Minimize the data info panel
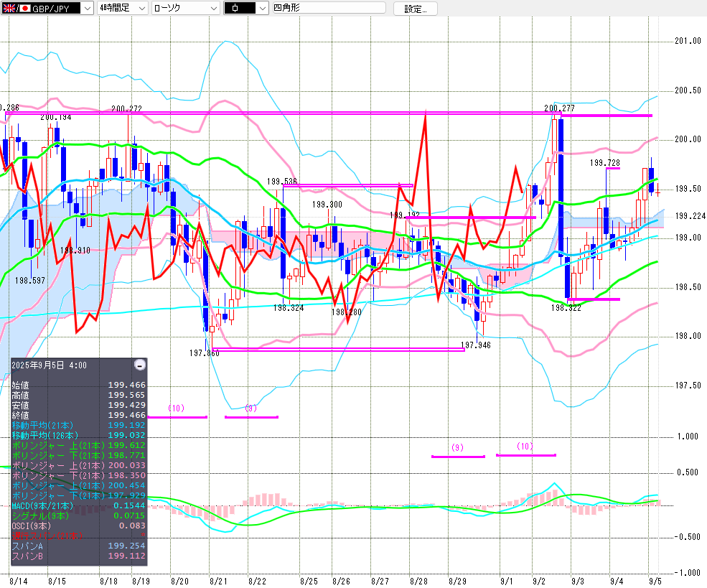The height and width of the screenshot is (588, 707). coord(140,365)
